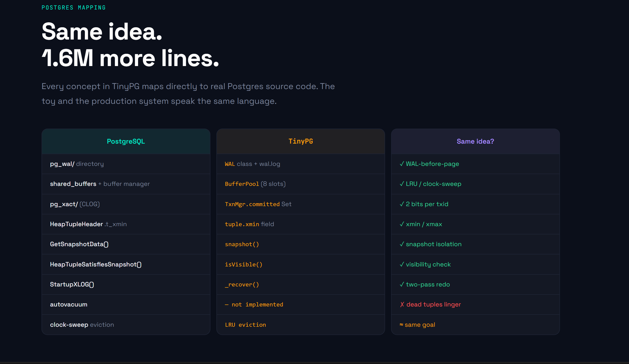Click the '✓ snapshot isolation' cell
The image size is (629, 364).
475,244
